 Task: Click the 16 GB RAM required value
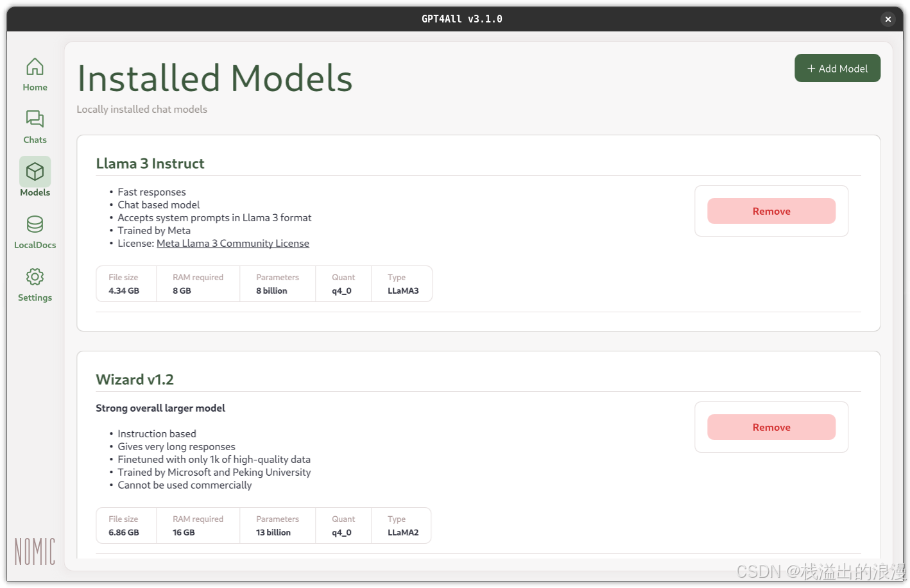(184, 532)
